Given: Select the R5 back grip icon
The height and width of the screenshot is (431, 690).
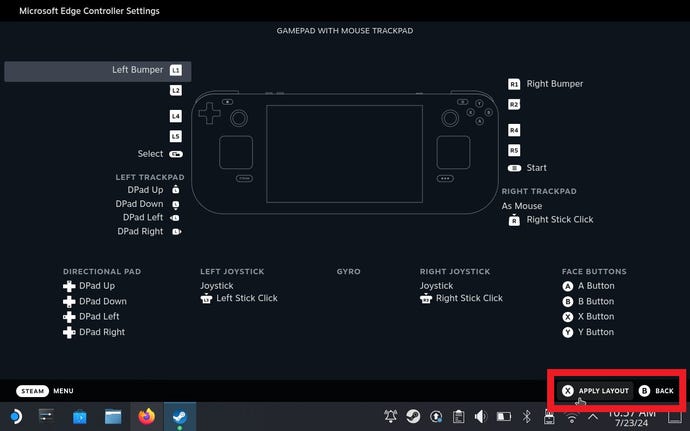Looking at the screenshot, I should click(x=514, y=150).
